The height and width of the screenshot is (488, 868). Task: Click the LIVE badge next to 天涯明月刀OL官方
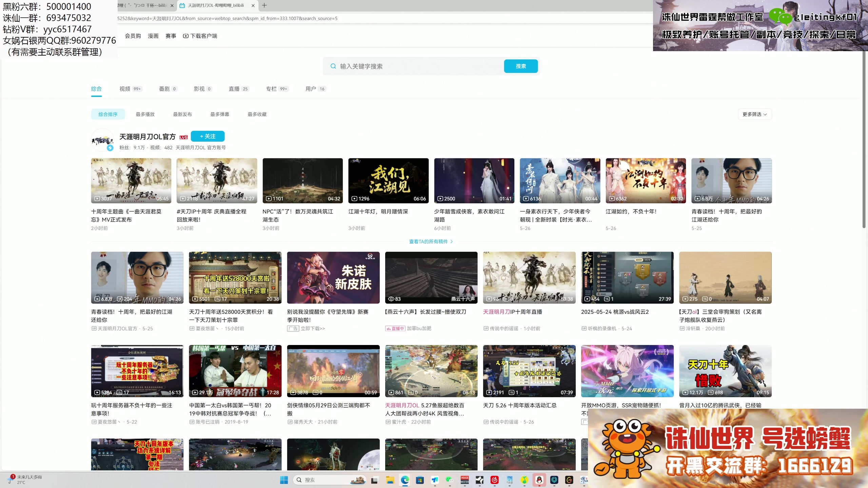click(x=184, y=137)
